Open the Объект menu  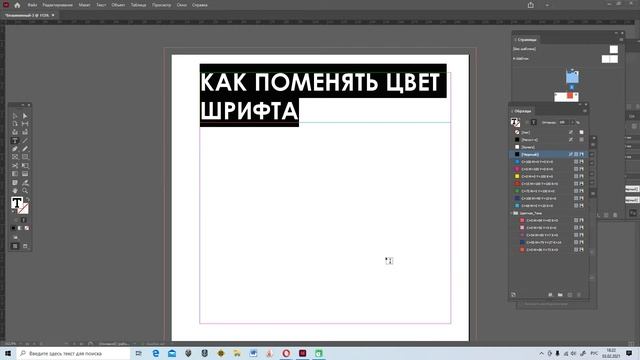[118, 5]
